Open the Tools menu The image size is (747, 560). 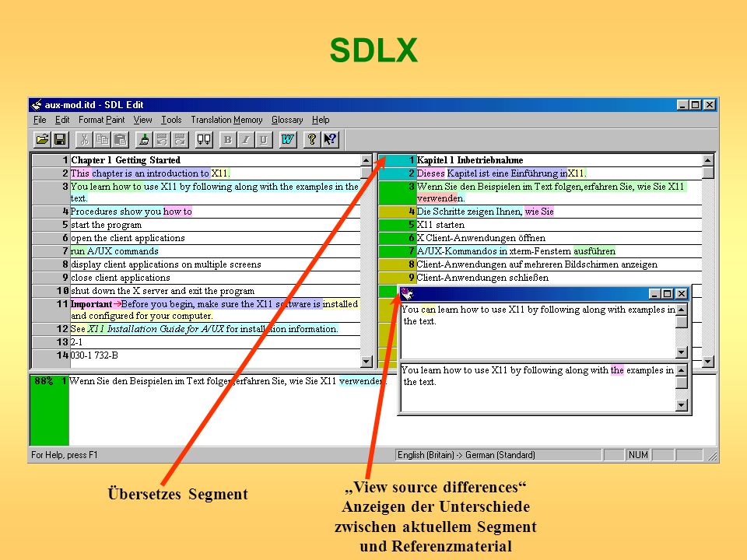171,120
